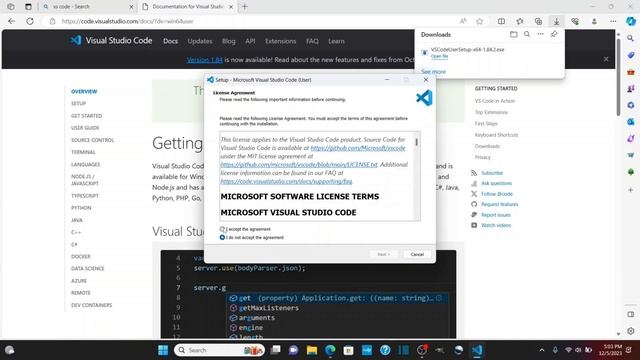Open Updates in the site navigation
The height and width of the screenshot is (360, 640).
(200, 41)
